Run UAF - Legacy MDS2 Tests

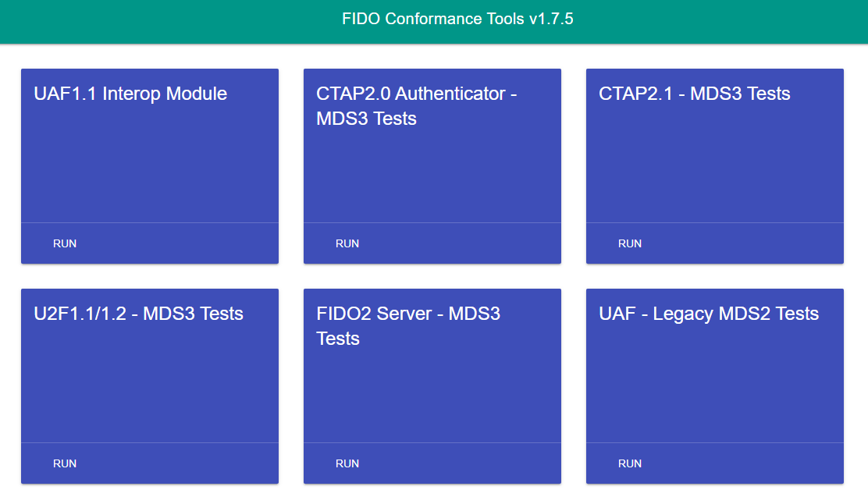[x=629, y=463]
